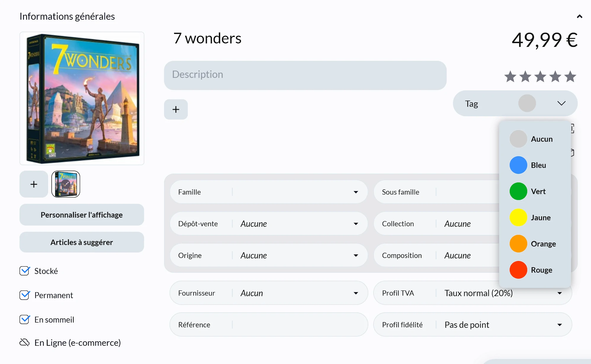The width and height of the screenshot is (591, 364).
Task: Collapse the Informations générales section
Action: 579,17
